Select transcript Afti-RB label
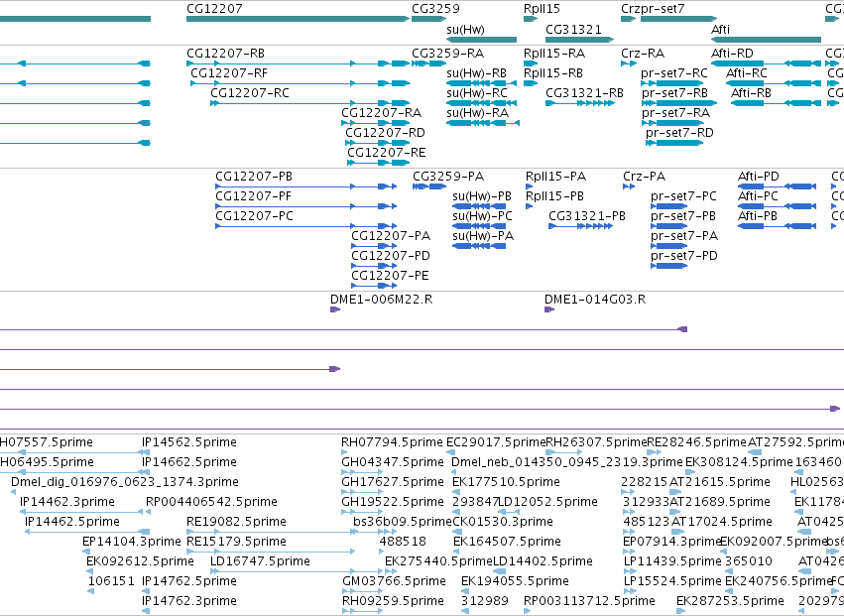This screenshot has width=844, height=616. click(751, 93)
